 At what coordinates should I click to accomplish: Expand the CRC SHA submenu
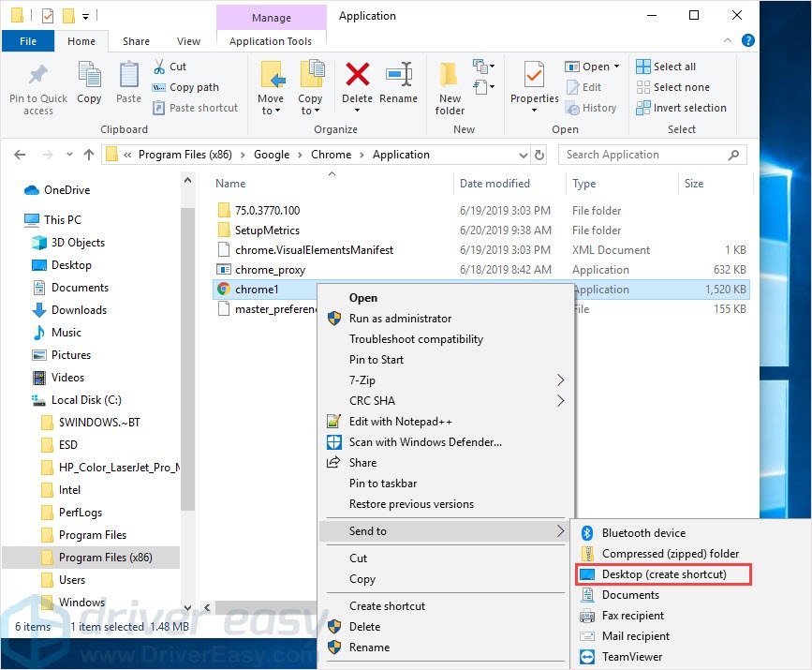(x=561, y=401)
